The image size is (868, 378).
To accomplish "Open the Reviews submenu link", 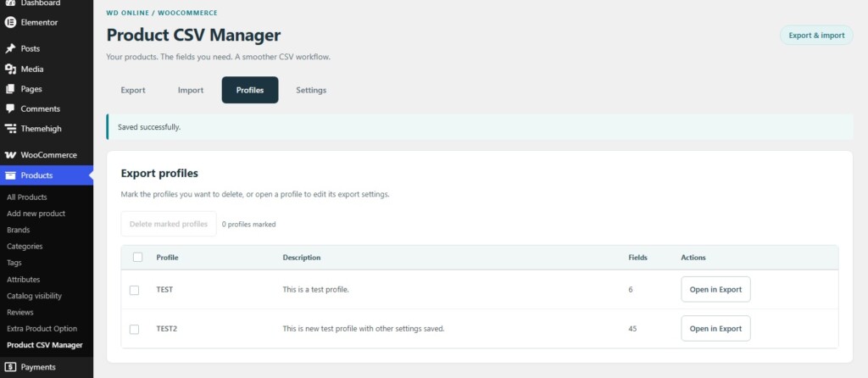I will [x=20, y=312].
